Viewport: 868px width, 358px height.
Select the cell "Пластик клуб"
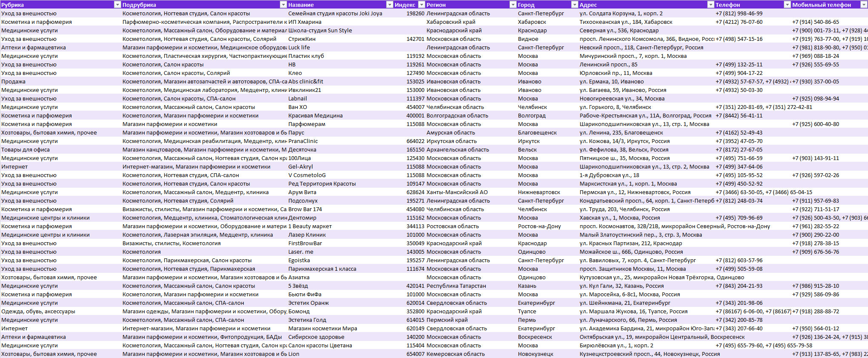(x=340, y=56)
